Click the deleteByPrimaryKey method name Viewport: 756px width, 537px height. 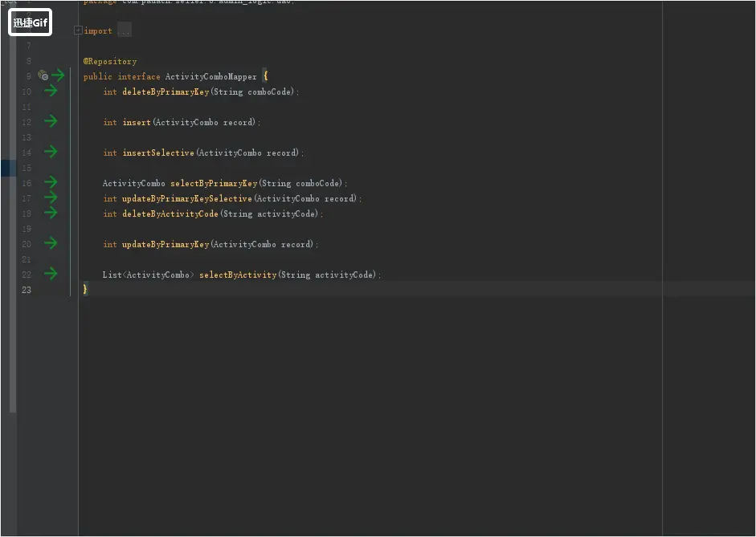[x=166, y=92]
